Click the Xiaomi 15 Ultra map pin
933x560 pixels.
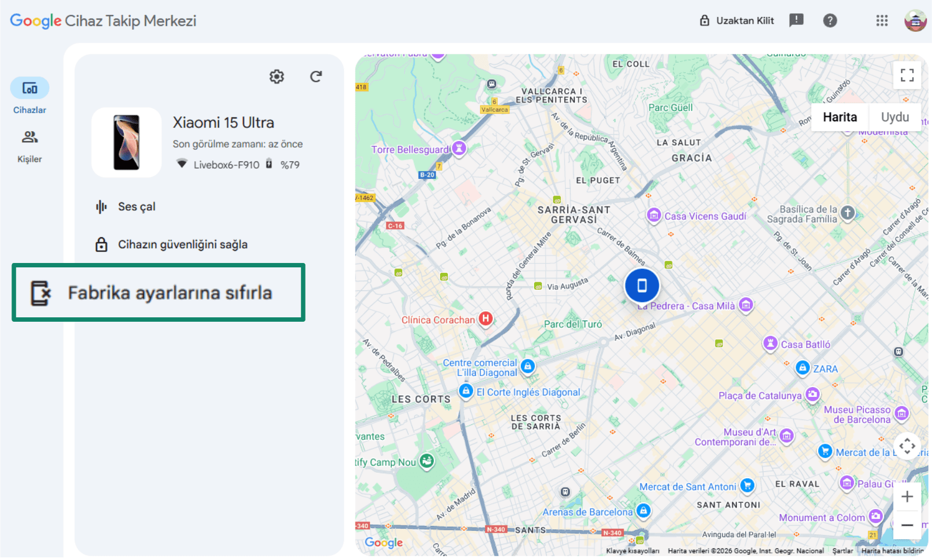pyautogui.click(x=642, y=285)
